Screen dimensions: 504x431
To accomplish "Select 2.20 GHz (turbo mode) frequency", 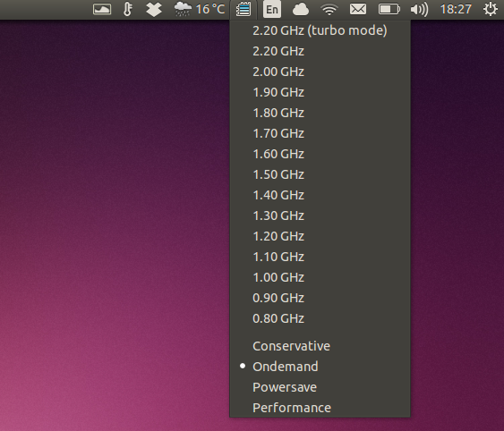I will pyautogui.click(x=320, y=30).
